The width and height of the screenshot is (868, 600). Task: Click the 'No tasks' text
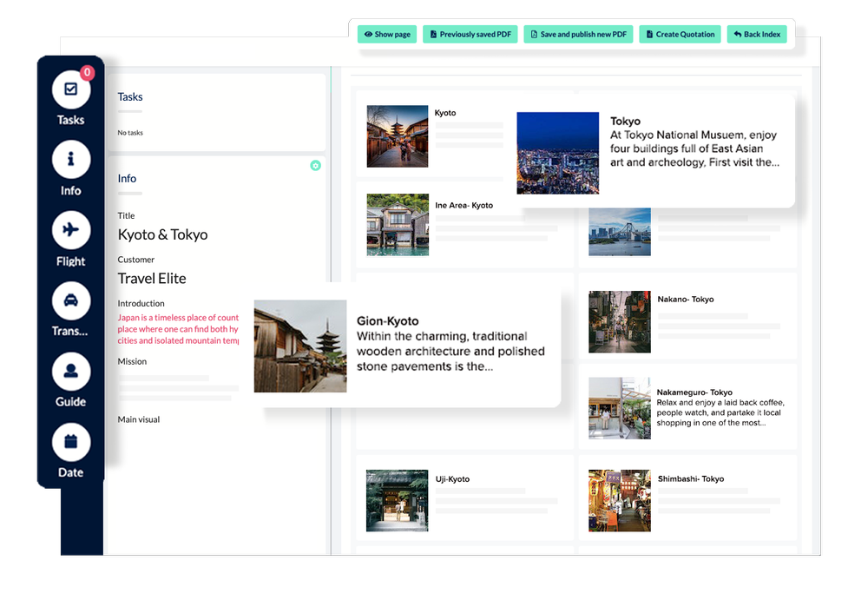[130, 133]
